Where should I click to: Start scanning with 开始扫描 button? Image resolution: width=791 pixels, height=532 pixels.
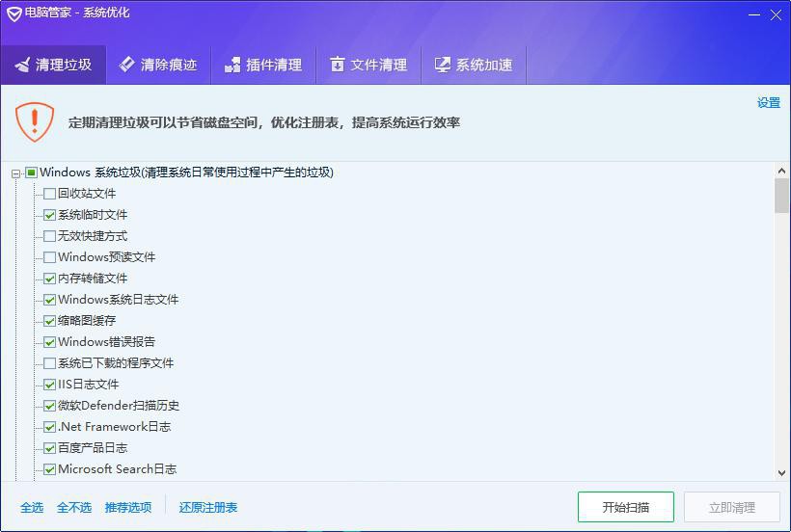(x=625, y=507)
